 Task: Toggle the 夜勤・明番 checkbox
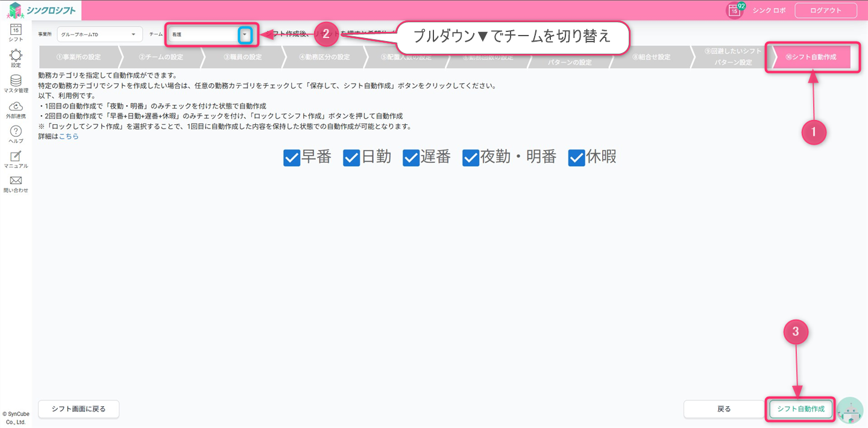click(471, 158)
